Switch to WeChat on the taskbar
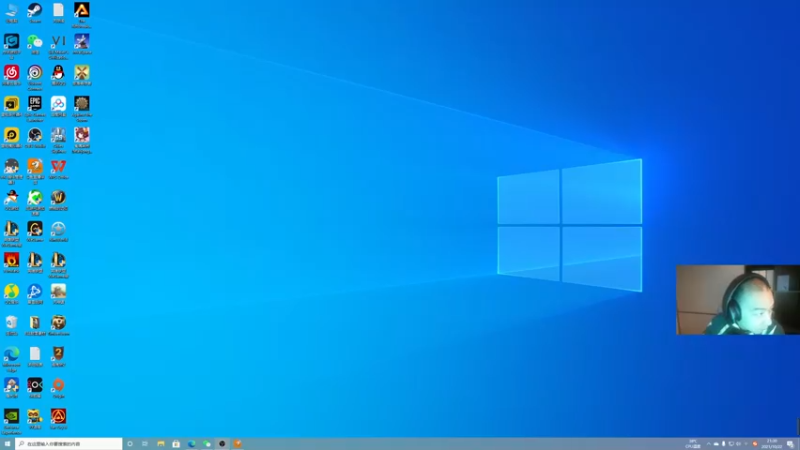This screenshot has width=800, height=450. (207, 444)
